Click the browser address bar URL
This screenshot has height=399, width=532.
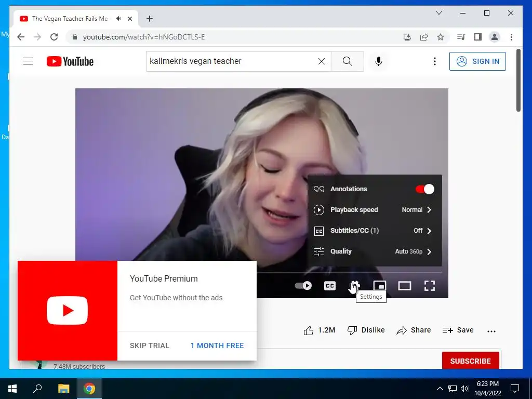pyautogui.click(x=144, y=37)
